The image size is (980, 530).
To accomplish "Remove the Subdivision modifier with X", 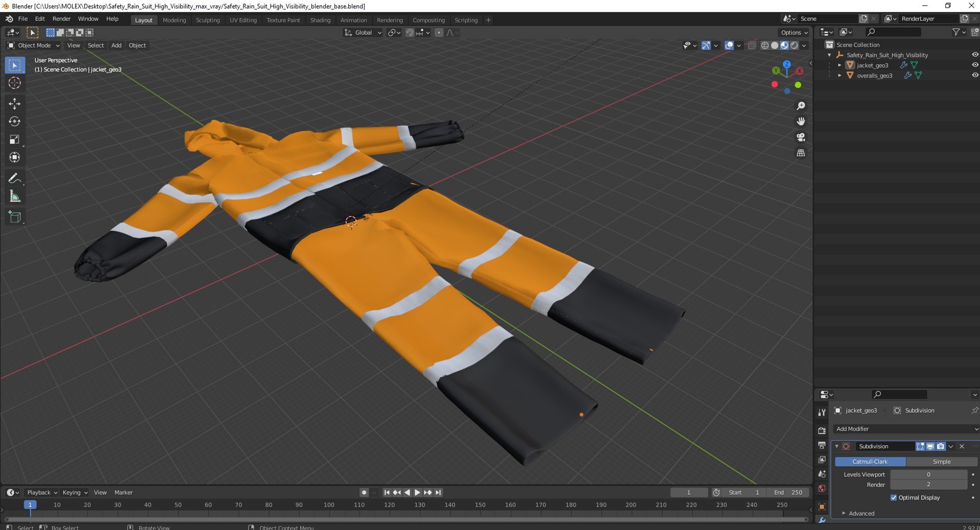I will [x=962, y=447].
